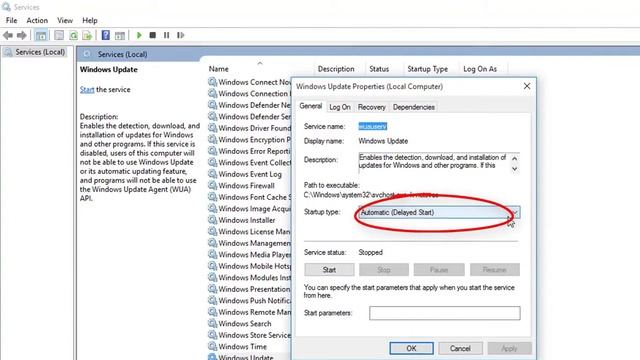Open the Help toolbar icon
The width and height of the screenshot is (640, 360).
(106, 36)
